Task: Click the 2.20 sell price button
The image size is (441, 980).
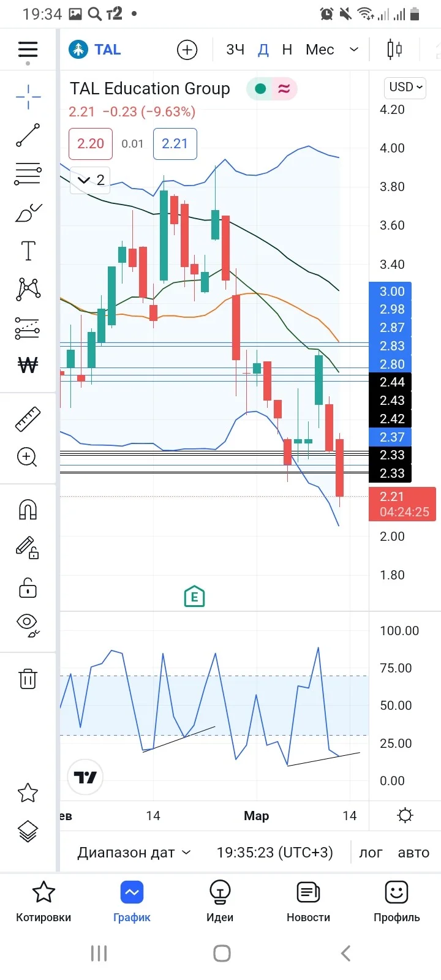Action: (x=91, y=144)
